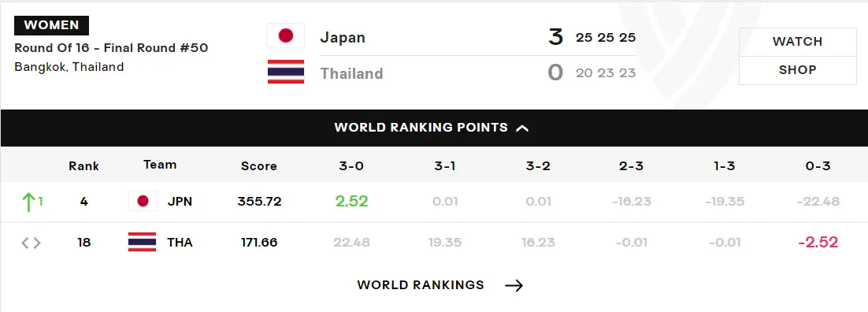Click the Thailand flag in match header
Viewport: 868px width, 312px height.
(x=286, y=72)
